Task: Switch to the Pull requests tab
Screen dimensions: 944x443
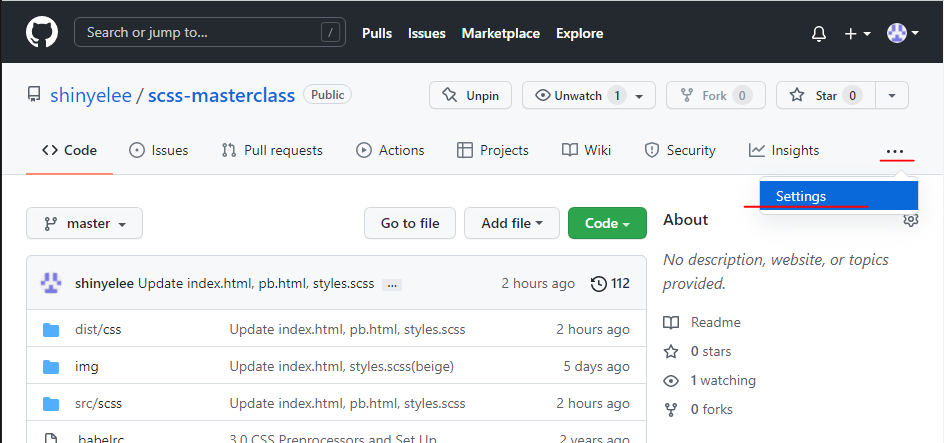Action: [x=272, y=150]
